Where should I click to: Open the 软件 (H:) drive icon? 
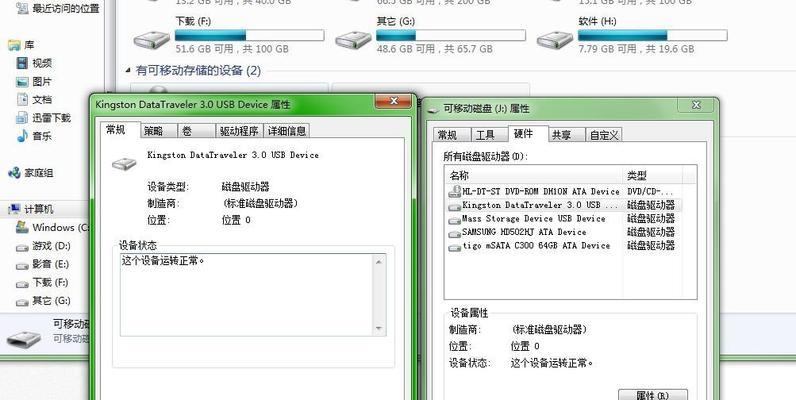[555, 40]
